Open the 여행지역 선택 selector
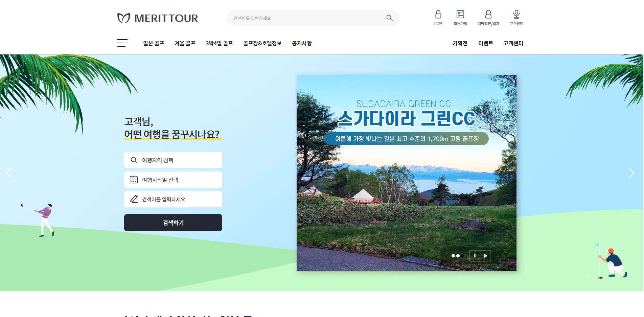 tap(173, 160)
